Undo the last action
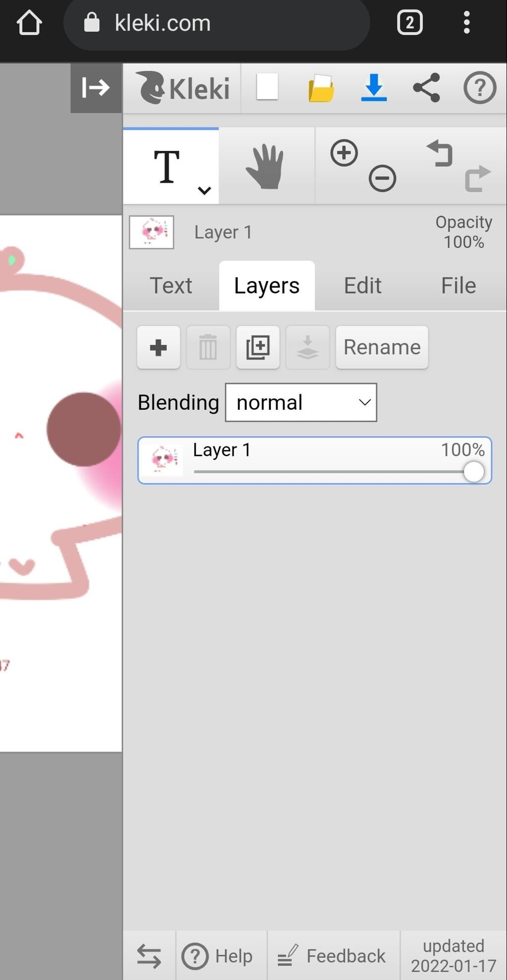 pos(440,153)
